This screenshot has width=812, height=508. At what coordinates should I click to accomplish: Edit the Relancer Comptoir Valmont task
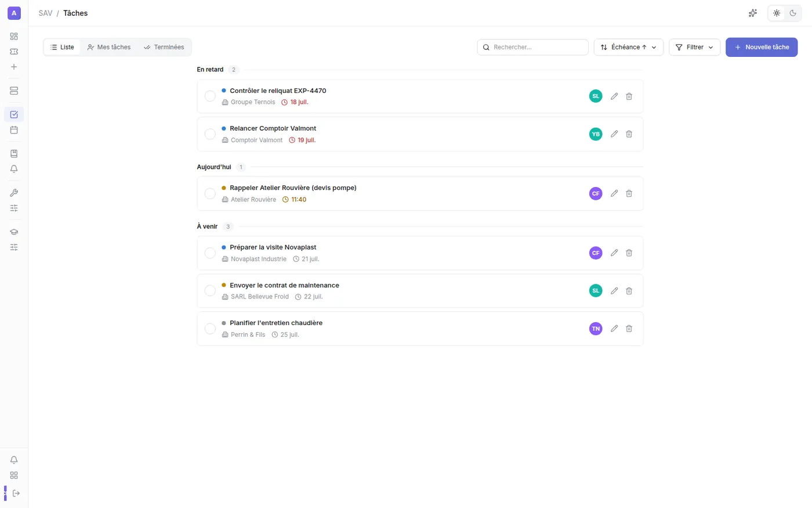pyautogui.click(x=614, y=134)
